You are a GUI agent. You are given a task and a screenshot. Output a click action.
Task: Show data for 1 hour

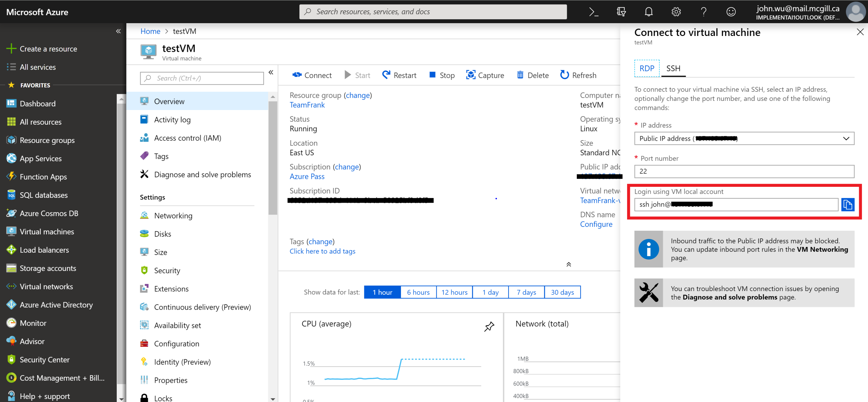coord(382,292)
